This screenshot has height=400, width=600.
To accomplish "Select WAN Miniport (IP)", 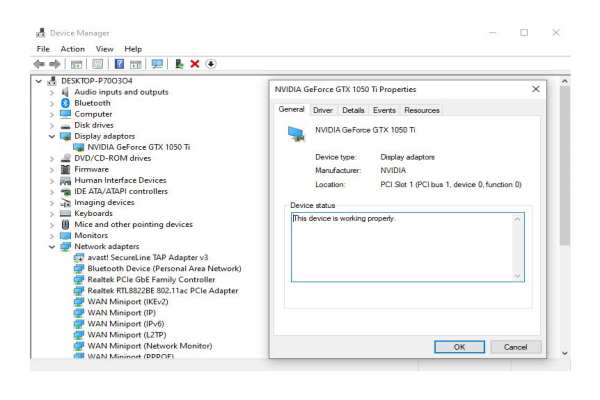I will [x=121, y=313].
